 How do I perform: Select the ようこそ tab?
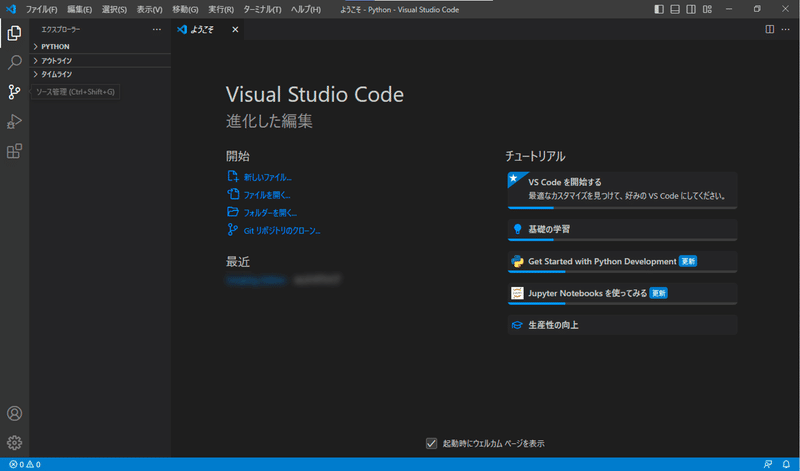coord(208,30)
